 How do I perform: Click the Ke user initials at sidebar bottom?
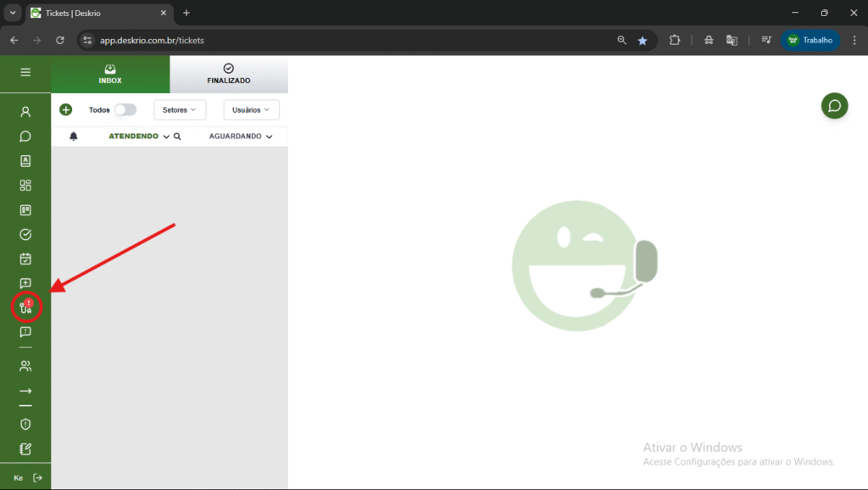pos(19,478)
